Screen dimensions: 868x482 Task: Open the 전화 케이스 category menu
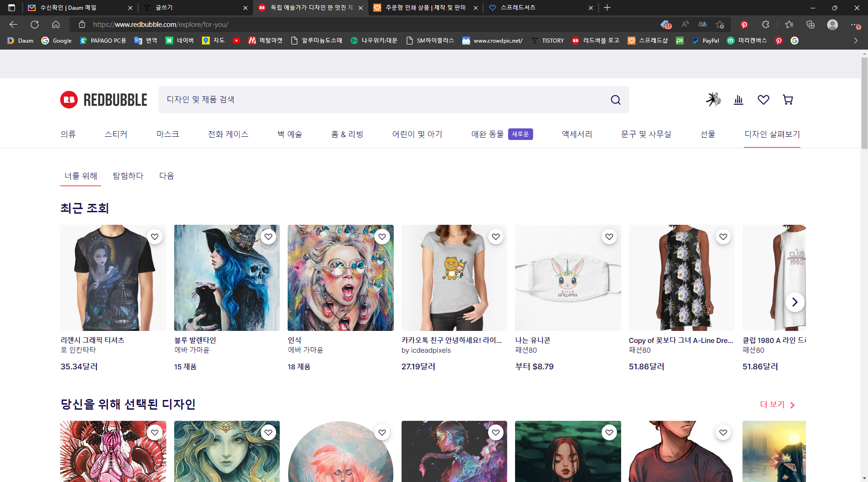click(228, 134)
